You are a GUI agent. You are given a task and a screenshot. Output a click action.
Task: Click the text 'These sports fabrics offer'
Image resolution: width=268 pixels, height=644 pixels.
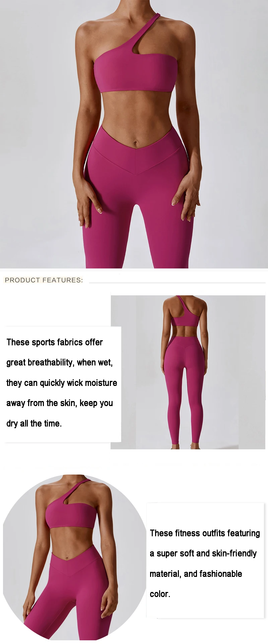(x=55, y=342)
